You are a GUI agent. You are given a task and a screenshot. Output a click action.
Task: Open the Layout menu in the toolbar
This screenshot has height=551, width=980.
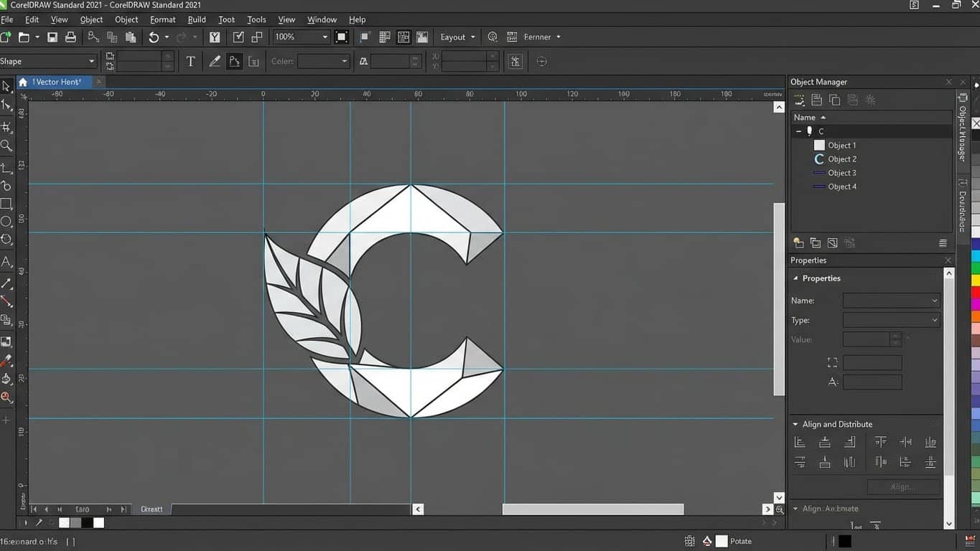[455, 37]
